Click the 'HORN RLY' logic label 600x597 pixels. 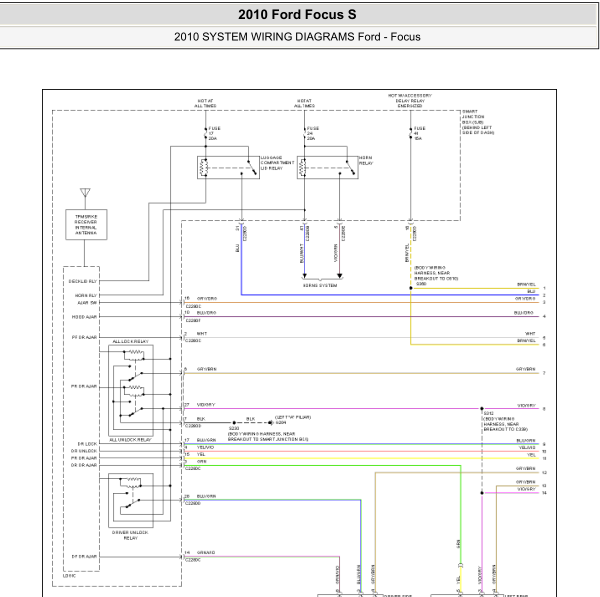coord(86,295)
